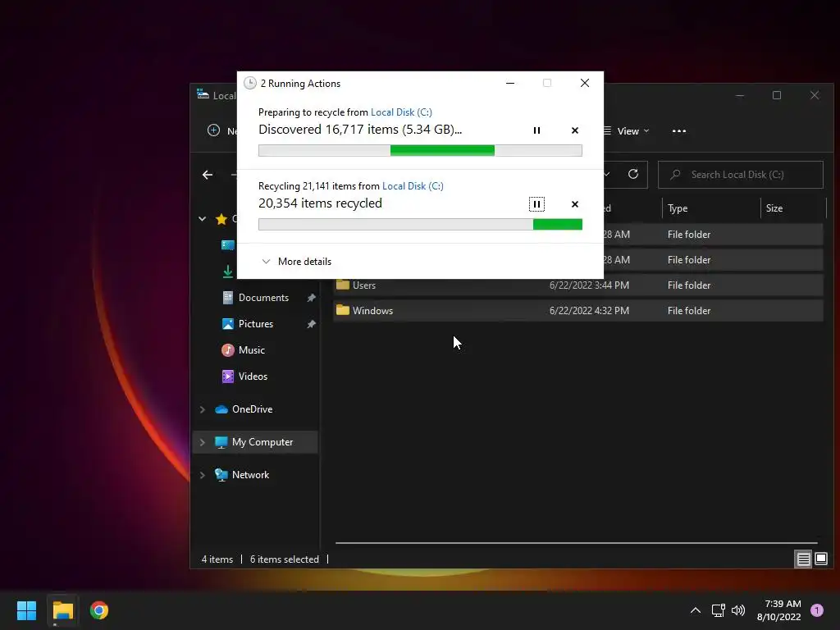Expand the Network tree node
Image resolution: width=840 pixels, height=630 pixels.
coord(203,475)
